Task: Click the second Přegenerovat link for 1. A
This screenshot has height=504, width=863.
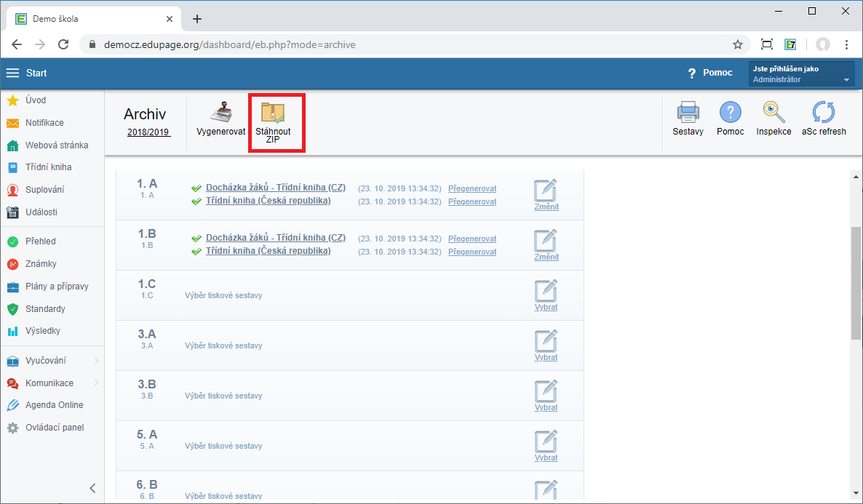Action: [x=472, y=201]
